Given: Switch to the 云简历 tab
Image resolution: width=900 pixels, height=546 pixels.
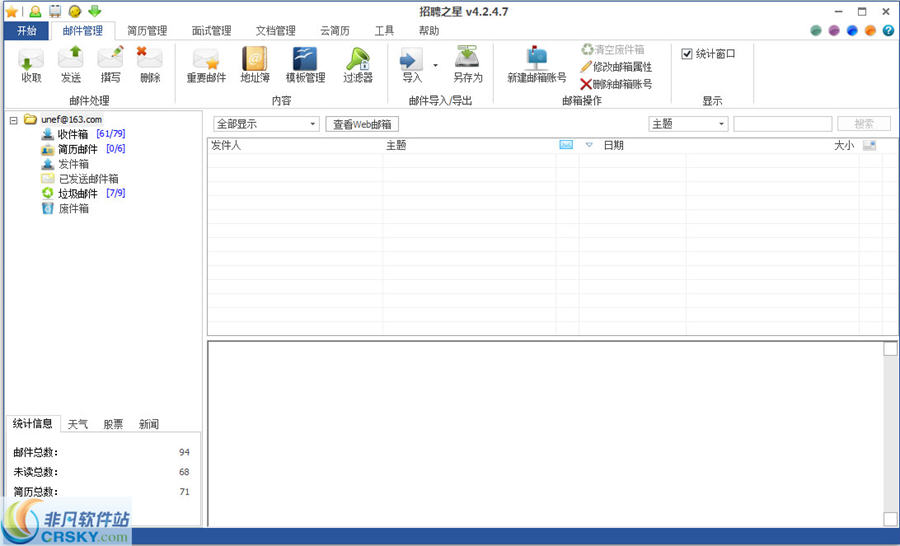Looking at the screenshot, I should [x=335, y=30].
